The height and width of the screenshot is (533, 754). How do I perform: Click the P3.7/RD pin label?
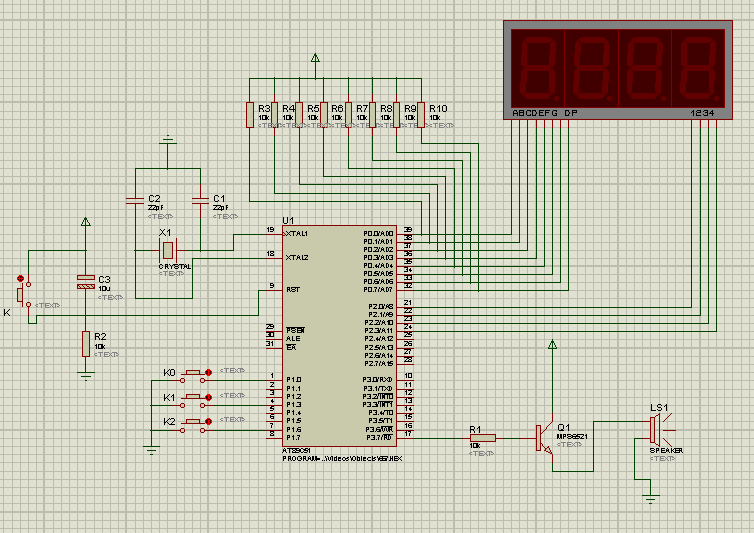[x=379, y=438]
